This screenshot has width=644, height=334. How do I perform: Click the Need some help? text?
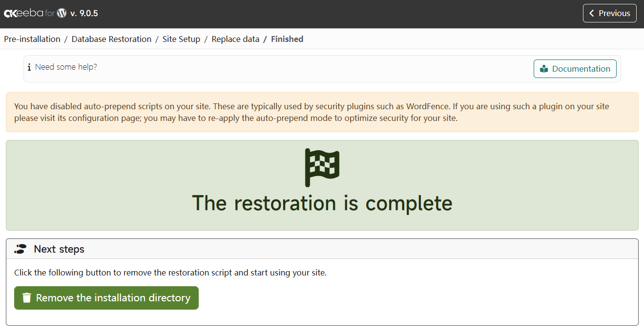[66, 67]
